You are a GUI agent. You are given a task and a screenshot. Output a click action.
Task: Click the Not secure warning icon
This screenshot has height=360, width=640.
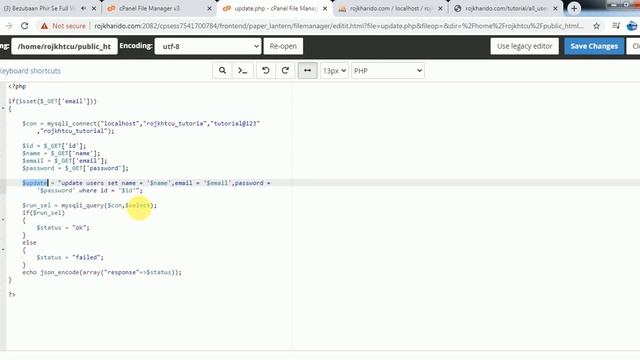(44, 26)
